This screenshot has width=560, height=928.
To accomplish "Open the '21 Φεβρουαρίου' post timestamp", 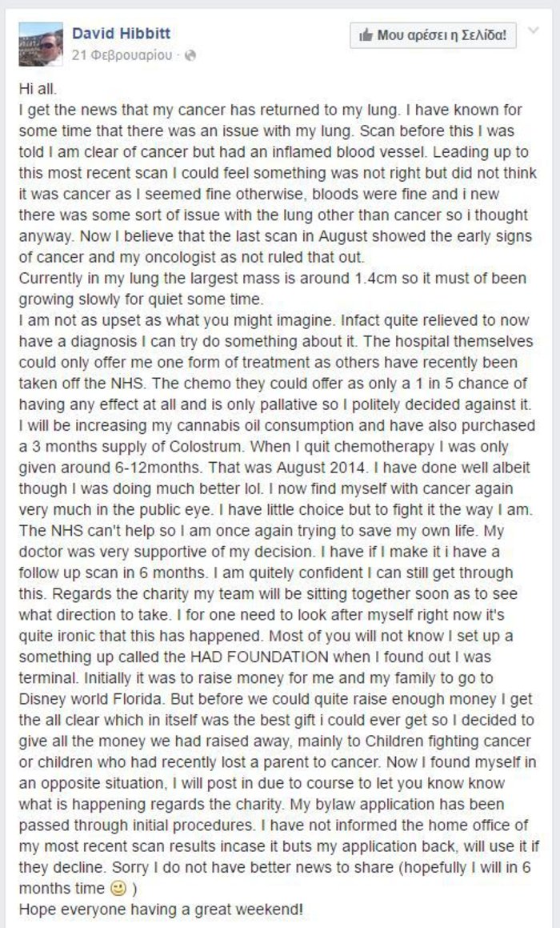I will coord(122,56).
